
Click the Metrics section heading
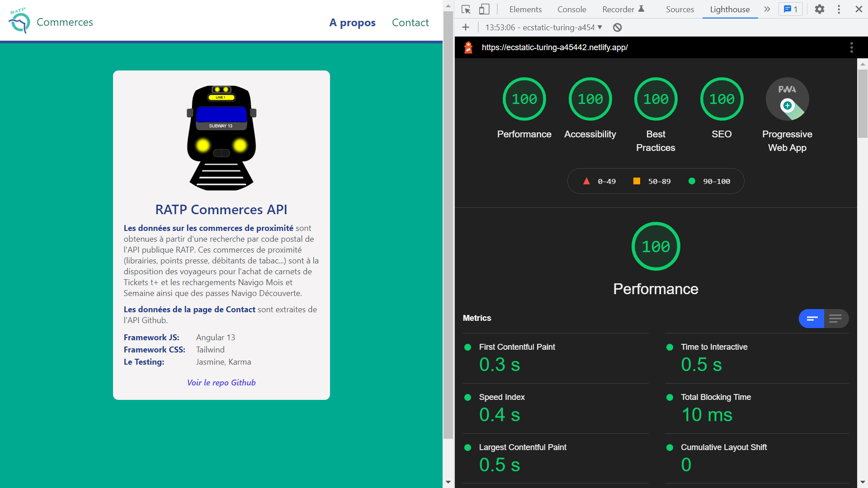pos(476,318)
